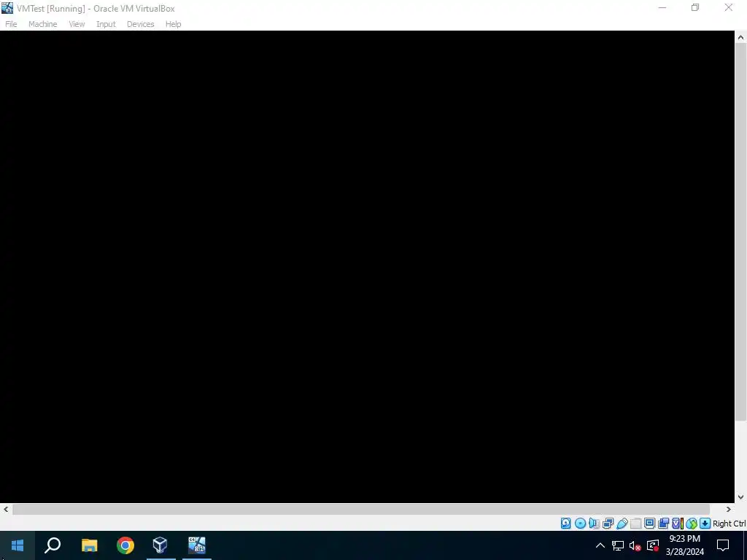Image resolution: width=747 pixels, height=560 pixels.
Task: Expand the hidden system tray icons
Action: coord(600,545)
